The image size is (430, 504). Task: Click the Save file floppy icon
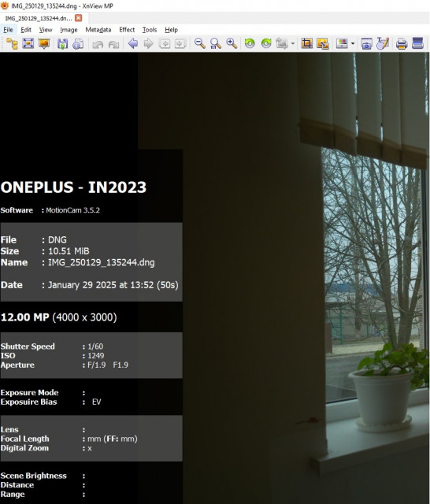coord(63,44)
